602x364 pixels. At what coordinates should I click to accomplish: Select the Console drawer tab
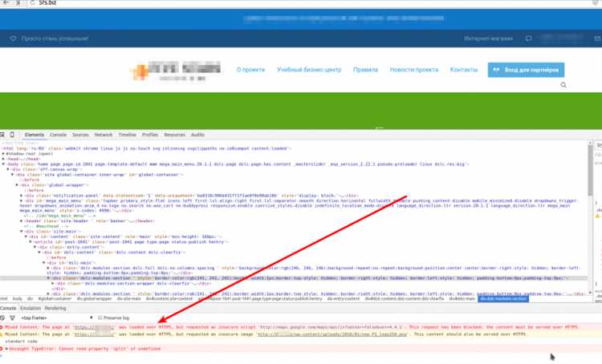click(x=8, y=309)
